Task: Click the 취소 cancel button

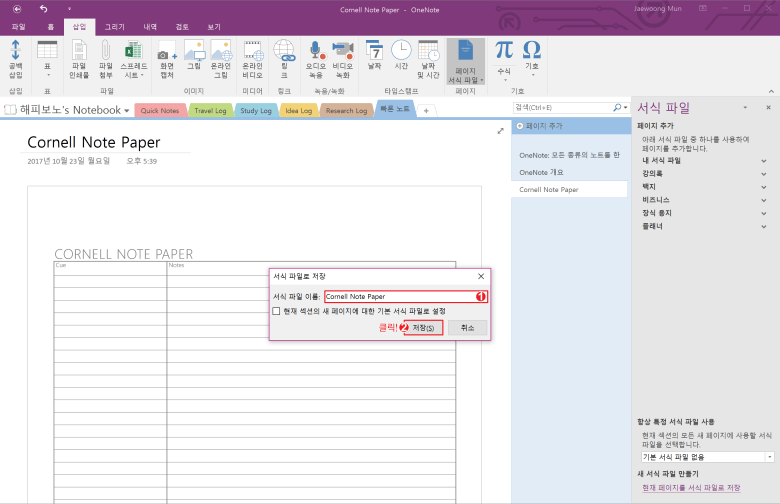Action: [467, 328]
